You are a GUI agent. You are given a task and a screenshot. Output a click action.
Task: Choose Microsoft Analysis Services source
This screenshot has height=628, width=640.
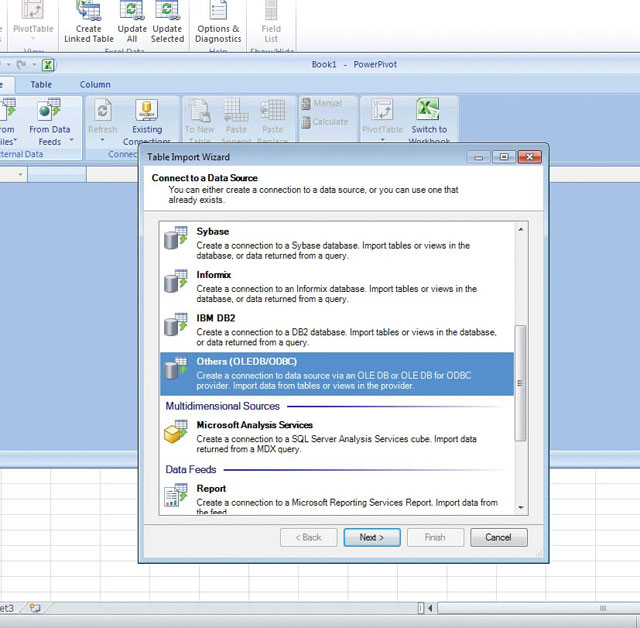pos(254,425)
